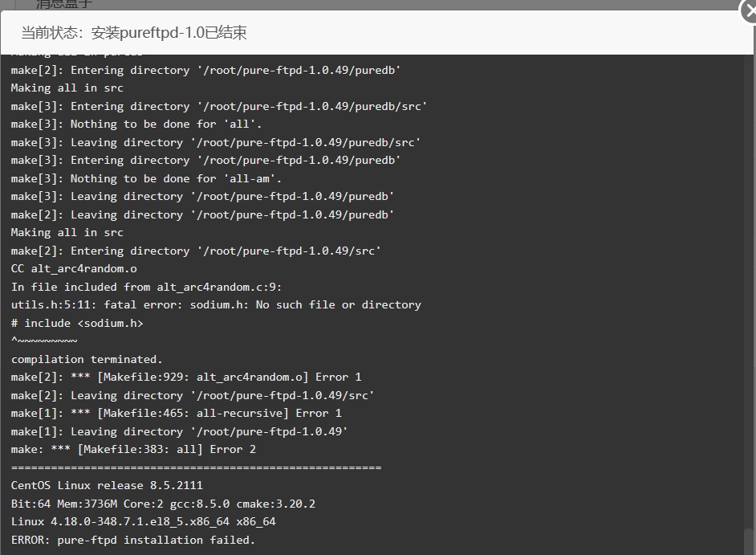This screenshot has height=555, width=756.
Task: Click the 'Makefile:929: alt_arc4random.o] Error 1' line
Action: 186,377
